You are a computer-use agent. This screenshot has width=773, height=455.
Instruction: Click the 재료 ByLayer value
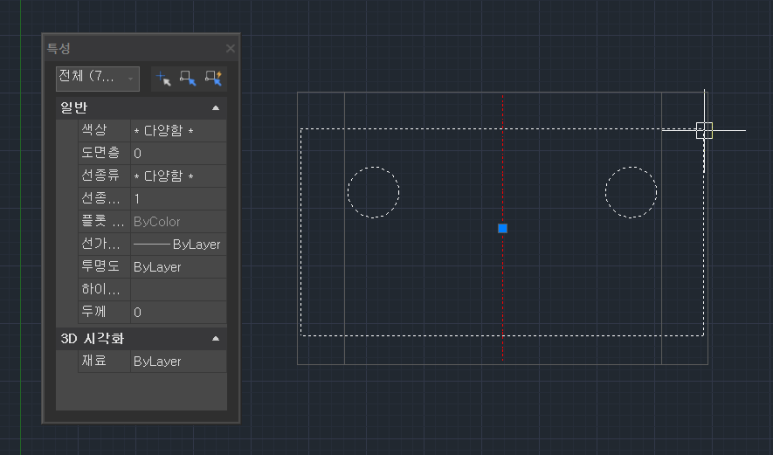coord(178,361)
